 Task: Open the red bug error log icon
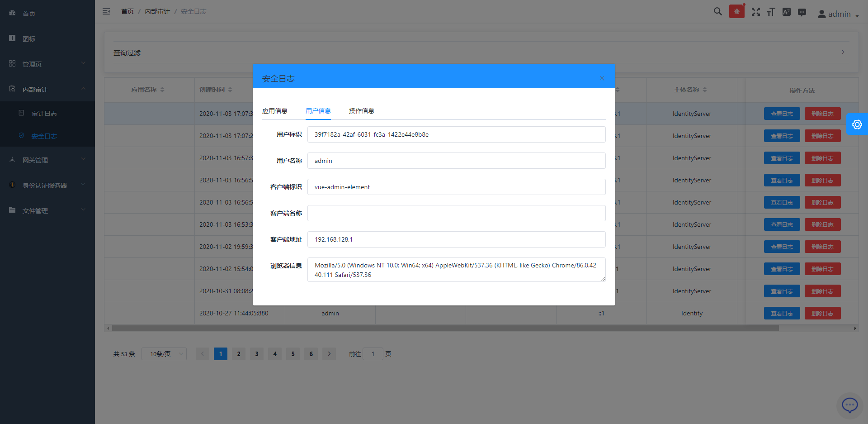coord(736,12)
